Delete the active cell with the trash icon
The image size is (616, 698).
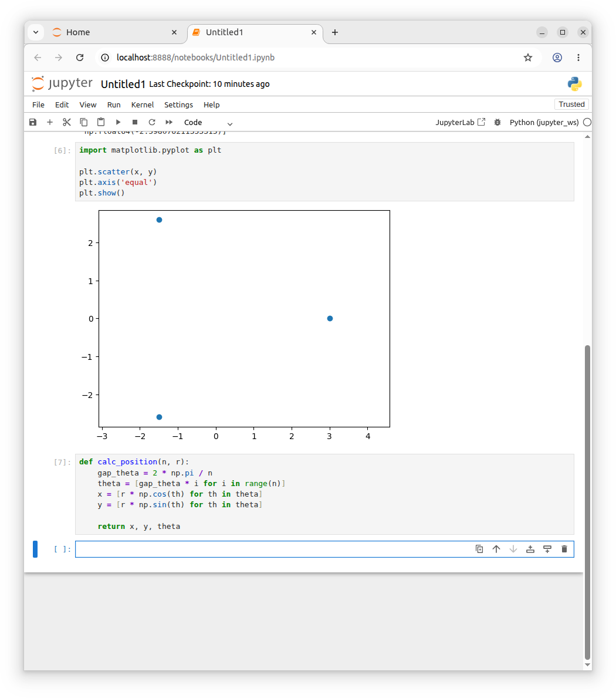(x=564, y=549)
